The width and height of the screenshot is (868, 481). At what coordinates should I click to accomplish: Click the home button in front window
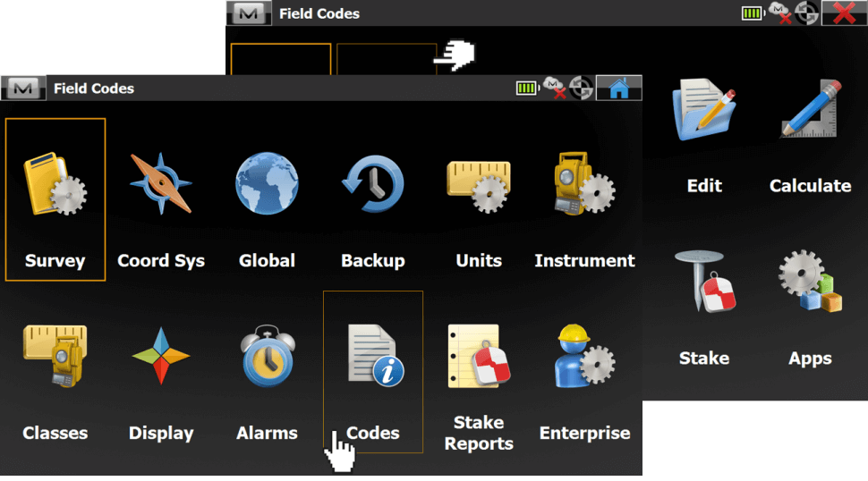pyautogui.click(x=619, y=88)
